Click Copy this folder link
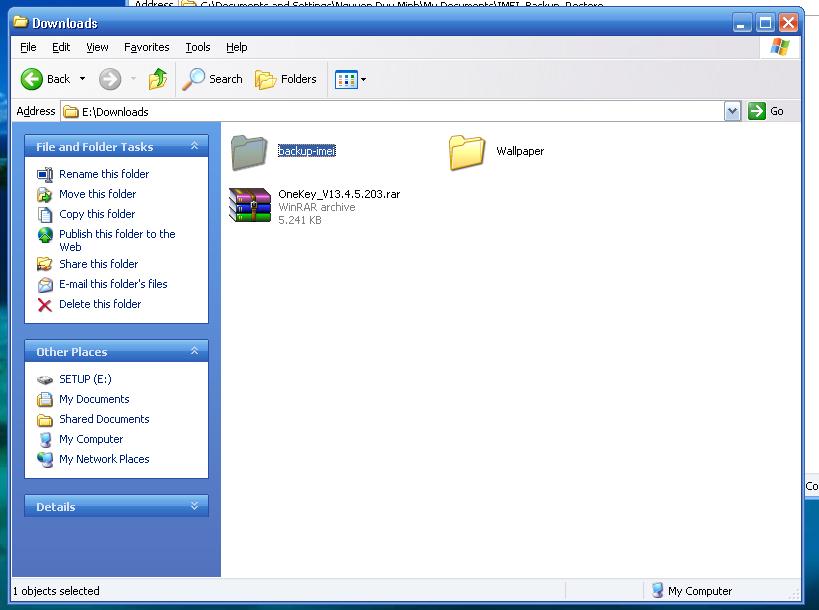The image size is (819, 610). 97,214
